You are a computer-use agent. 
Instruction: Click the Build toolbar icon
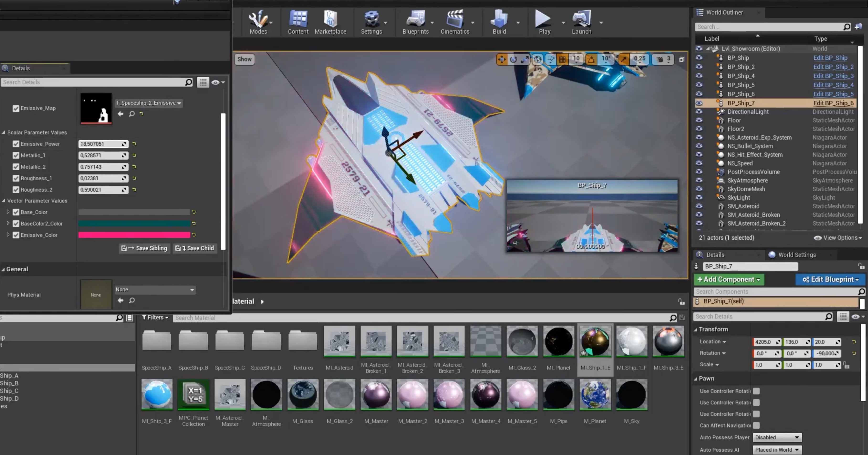[499, 22]
